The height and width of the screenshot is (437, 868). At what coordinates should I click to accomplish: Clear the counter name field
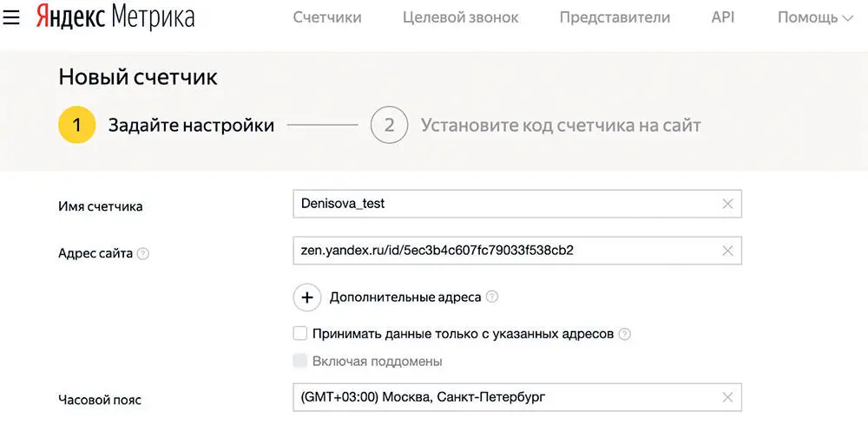(727, 204)
